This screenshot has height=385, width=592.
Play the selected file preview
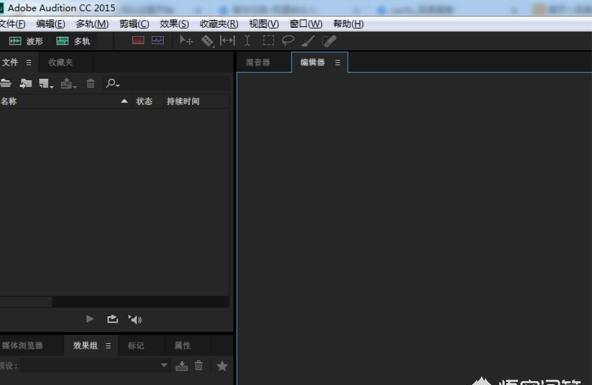pyautogui.click(x=89, y=319)
